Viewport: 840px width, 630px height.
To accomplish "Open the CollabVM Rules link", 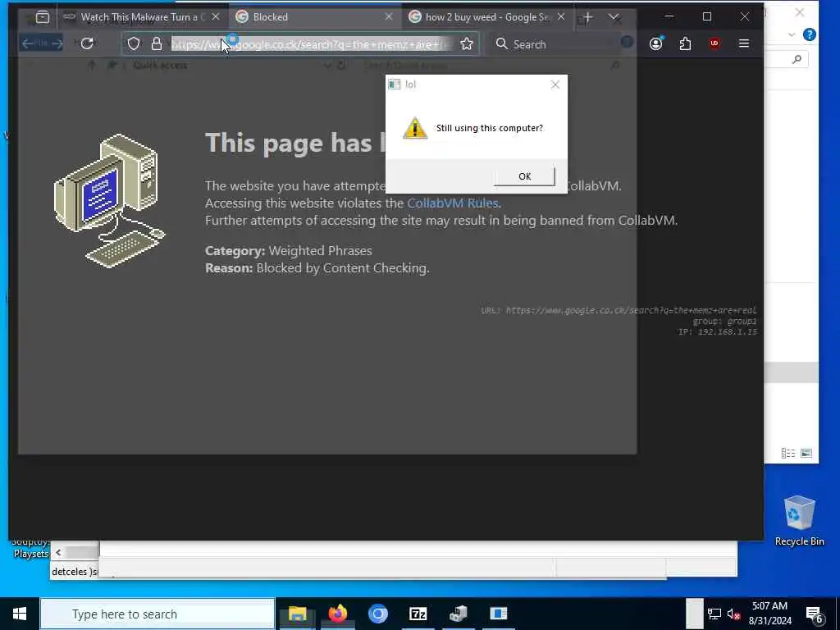I will point(453,203).
